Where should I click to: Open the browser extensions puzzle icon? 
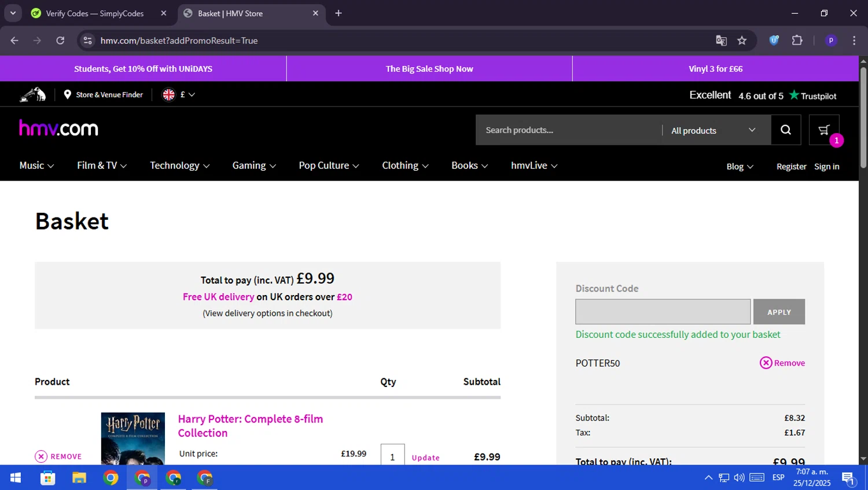coord(797,40)
